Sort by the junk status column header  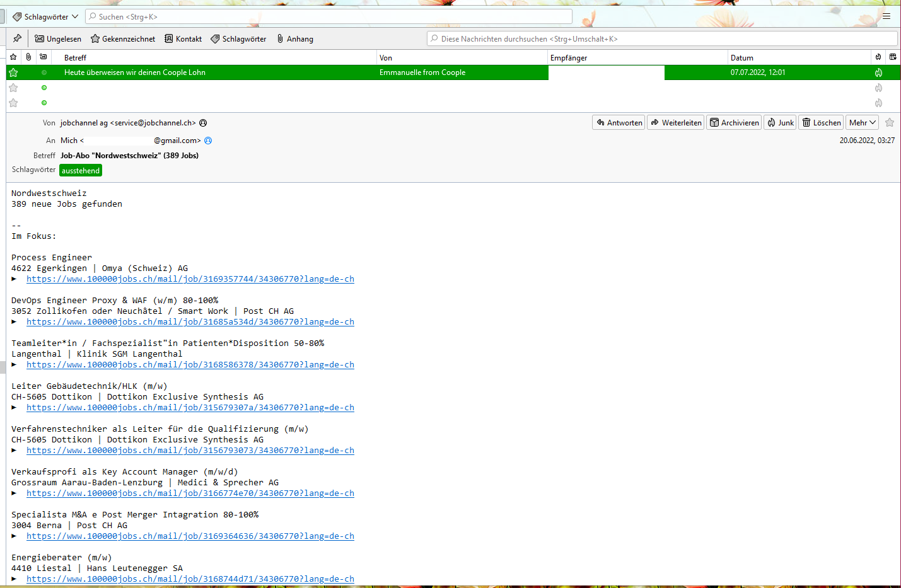(x=878, y=57)
